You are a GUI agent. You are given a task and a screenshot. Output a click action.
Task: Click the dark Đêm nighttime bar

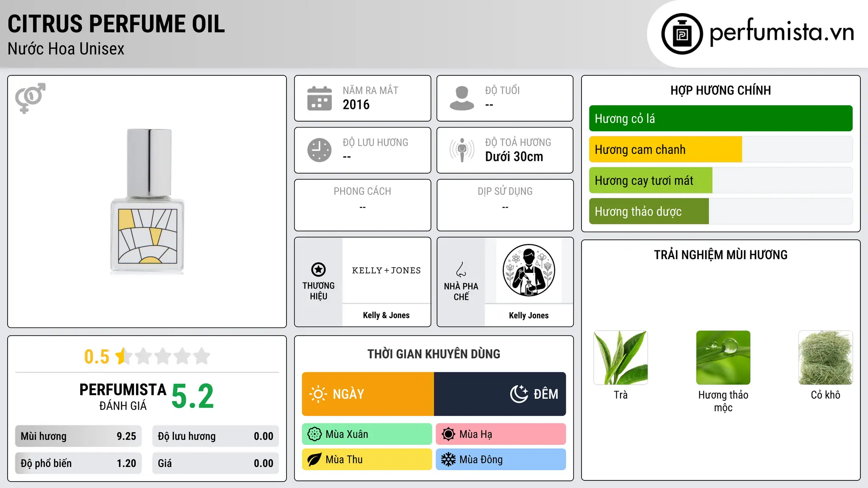(500, 394)
